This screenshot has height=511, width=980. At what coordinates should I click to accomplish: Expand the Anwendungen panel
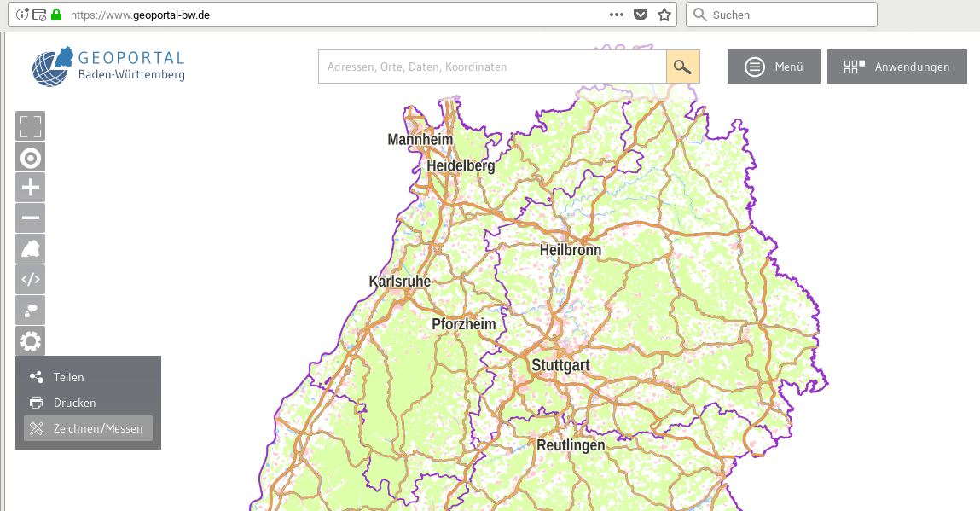896,67
